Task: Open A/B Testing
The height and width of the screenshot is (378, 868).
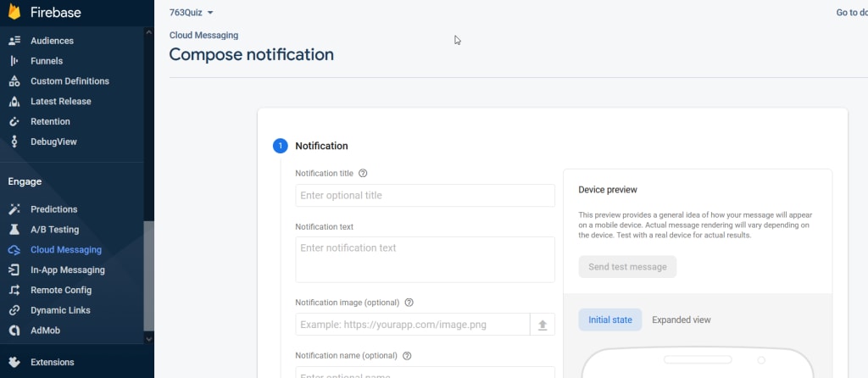Action: click(55, 229)
